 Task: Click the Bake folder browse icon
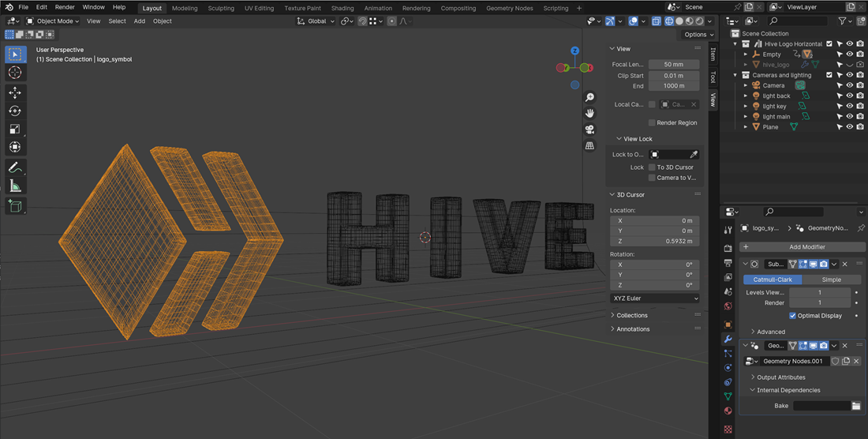(x=856, y=406)
